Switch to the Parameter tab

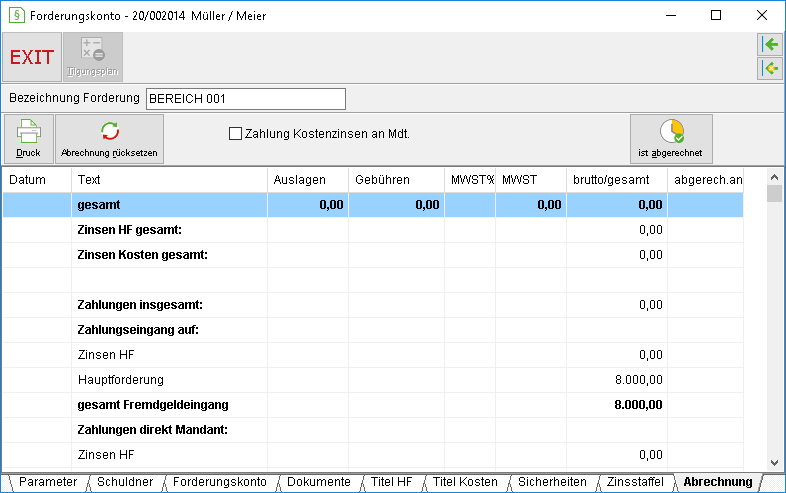(48, 482)
